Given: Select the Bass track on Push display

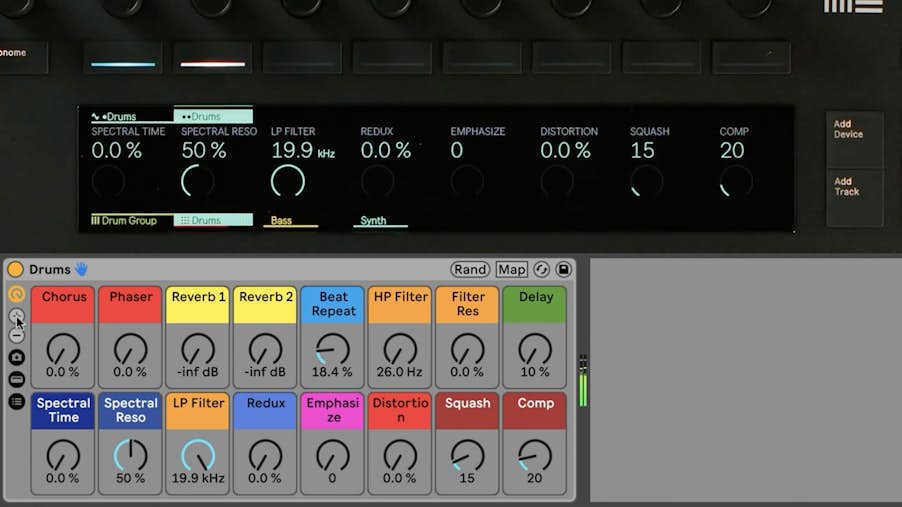Looking at the screenshot, I should 282,221.
